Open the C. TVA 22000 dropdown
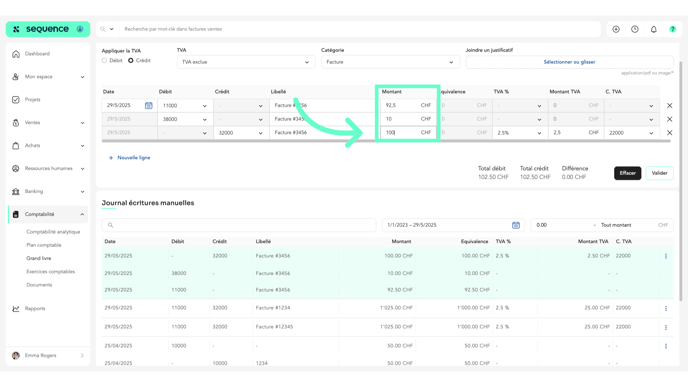The image size is (688, 387). (631, 133)
